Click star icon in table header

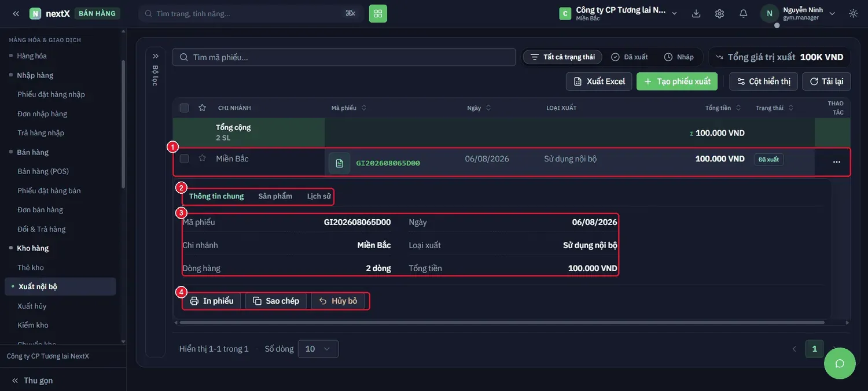click(x=202, y=108)
